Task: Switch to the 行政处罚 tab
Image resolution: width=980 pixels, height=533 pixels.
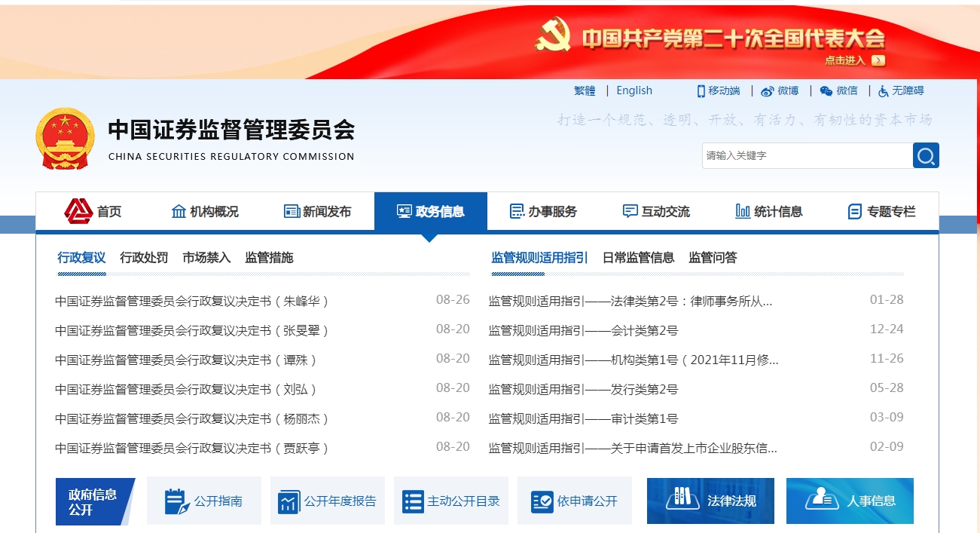Action: click(x=142, y=257)
